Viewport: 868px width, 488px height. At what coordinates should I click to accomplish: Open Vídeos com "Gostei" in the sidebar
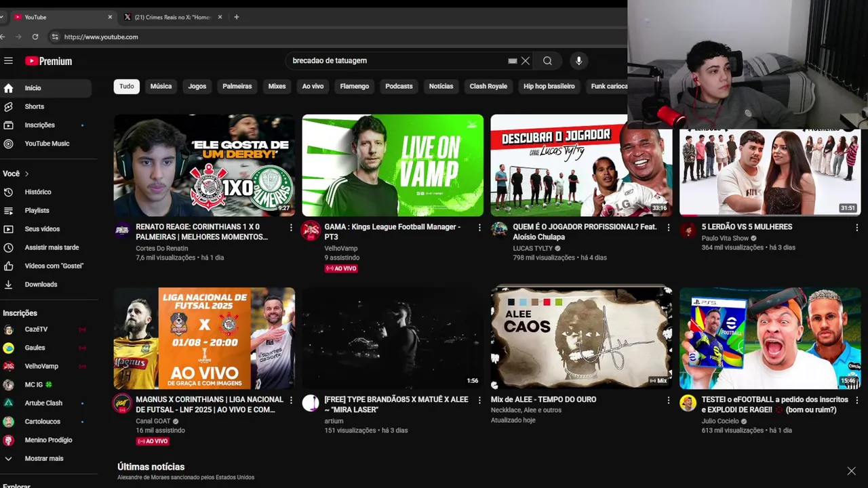tap(45, 266)
